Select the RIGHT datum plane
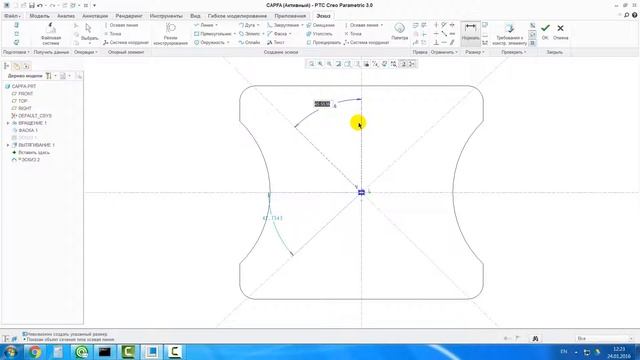The image size is (640, 360). pos(22,109)
